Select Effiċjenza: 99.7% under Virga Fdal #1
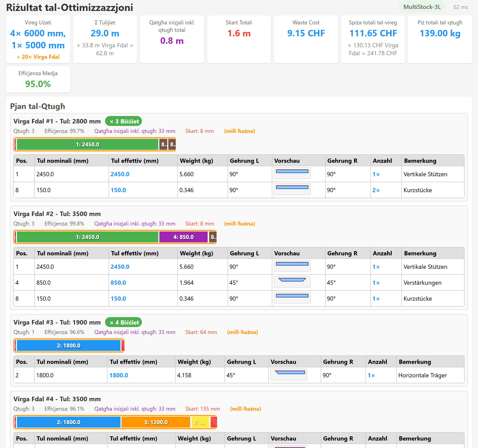This screenshot has width=478, height=448. tap(64, 131)
